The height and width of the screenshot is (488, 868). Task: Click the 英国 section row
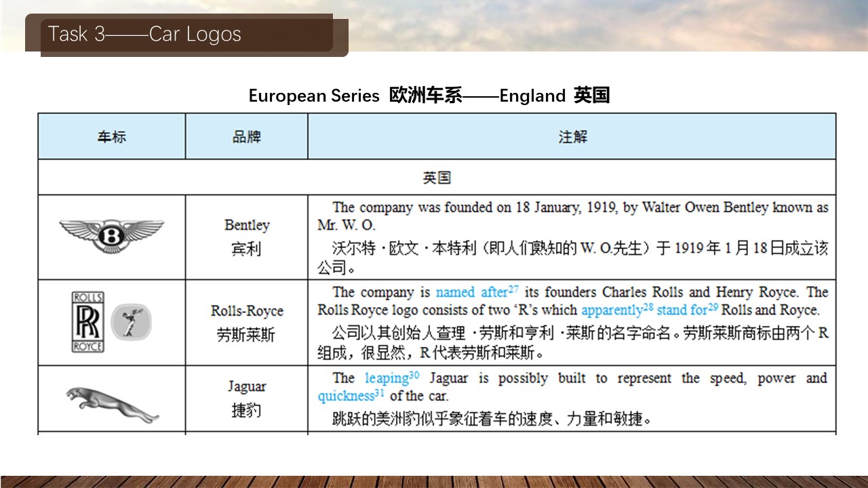tap(437, 178)
